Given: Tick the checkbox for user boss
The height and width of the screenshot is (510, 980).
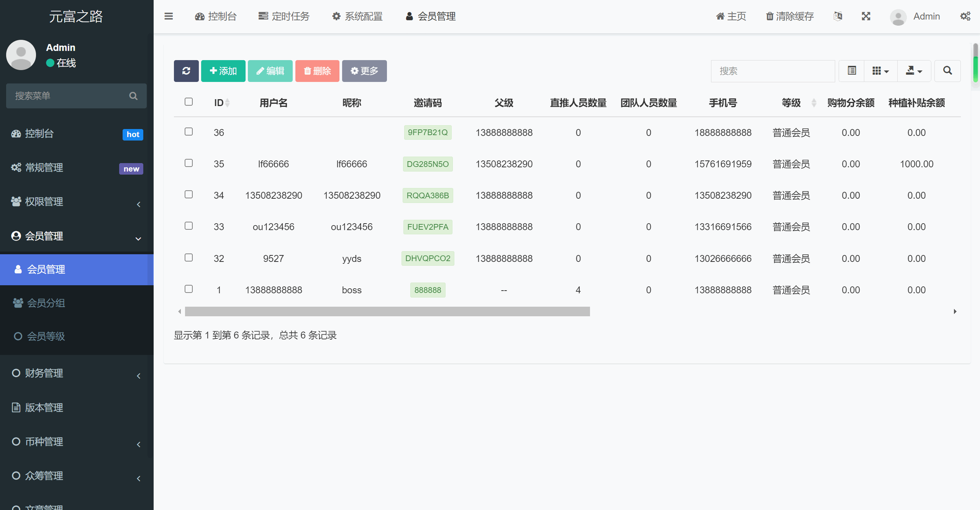Looking at the screenshot, I should click(x=188, y=289).
